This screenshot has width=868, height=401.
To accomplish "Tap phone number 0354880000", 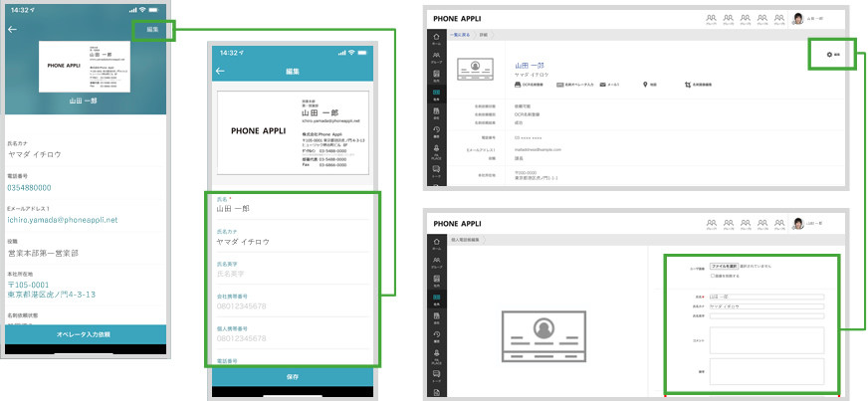I will (29, 188).
